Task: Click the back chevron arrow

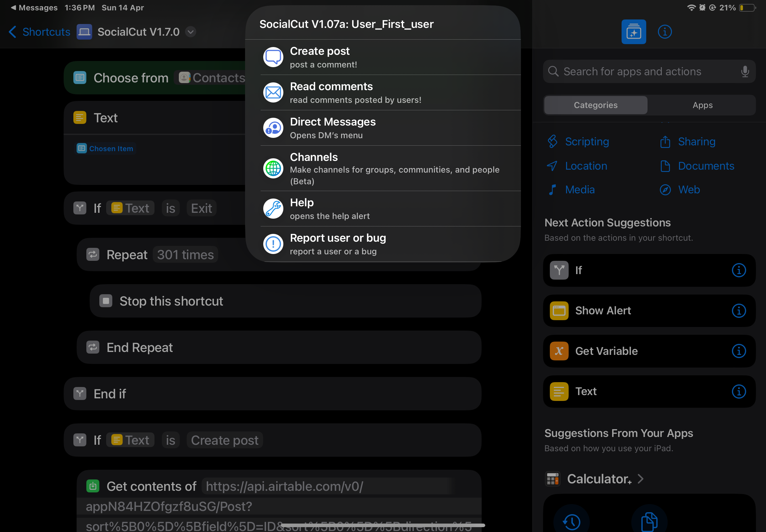Action: click(x=13, y=32)
